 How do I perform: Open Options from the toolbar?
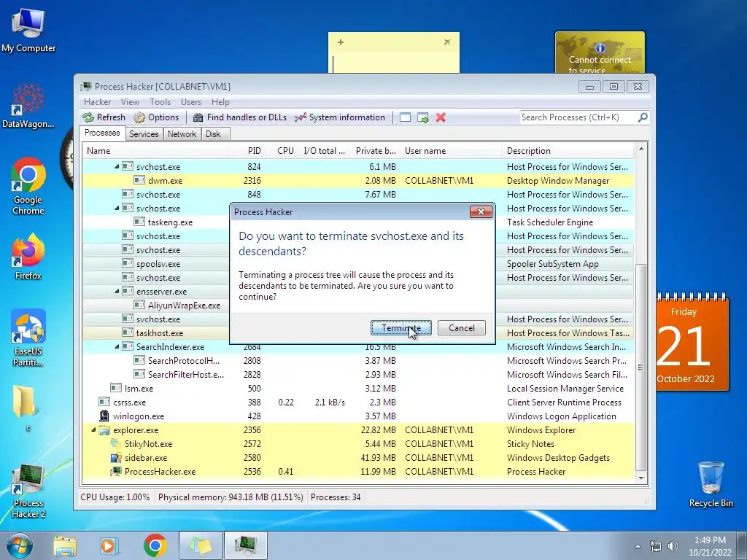(156, 117)
